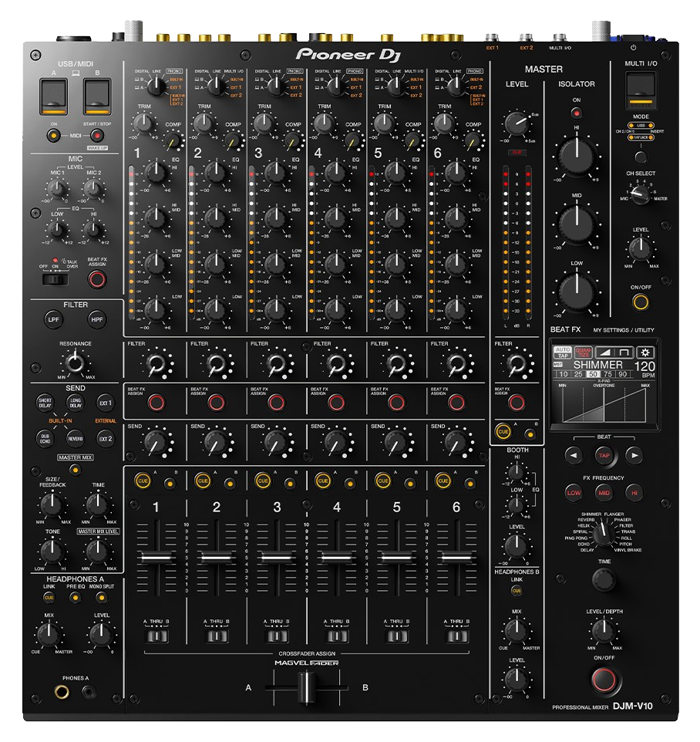This screenshot has width=700, height=742.
Task: Turn the channel 6 input selector knob
Action: [x=456, y=86]
